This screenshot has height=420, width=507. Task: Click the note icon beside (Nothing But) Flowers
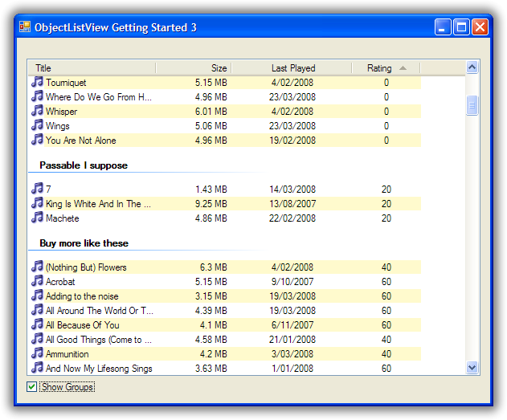37,267
